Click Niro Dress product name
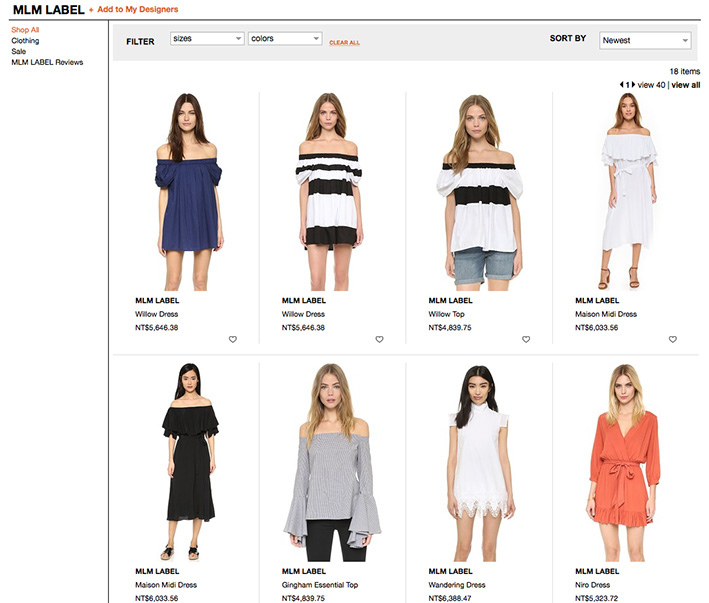This screenshot has width=709, height=603. click(x=592, y=585)
